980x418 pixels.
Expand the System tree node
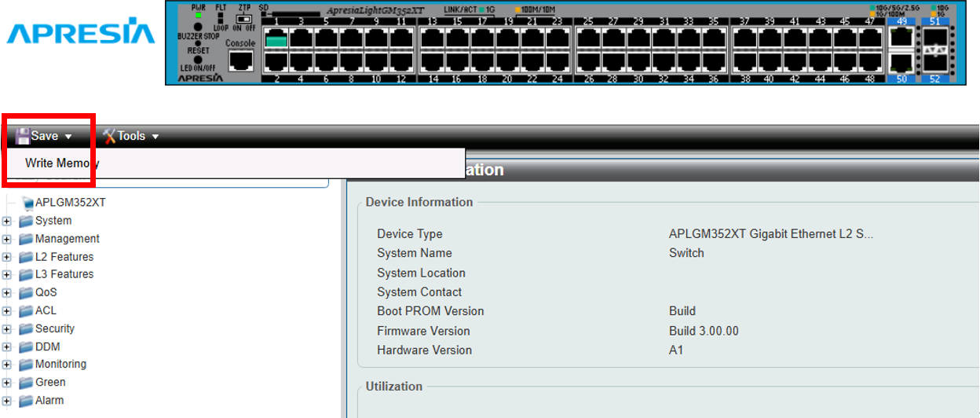tap(7, 222)
